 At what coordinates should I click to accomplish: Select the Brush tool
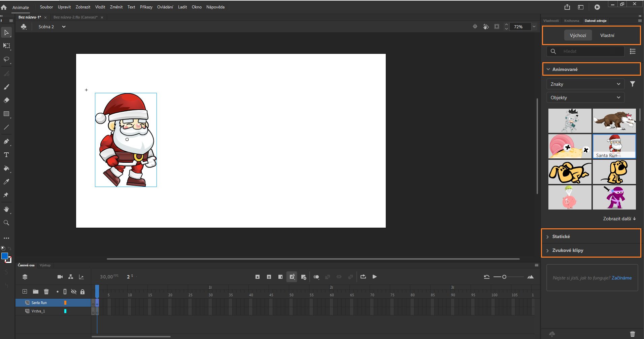[6, 87]
